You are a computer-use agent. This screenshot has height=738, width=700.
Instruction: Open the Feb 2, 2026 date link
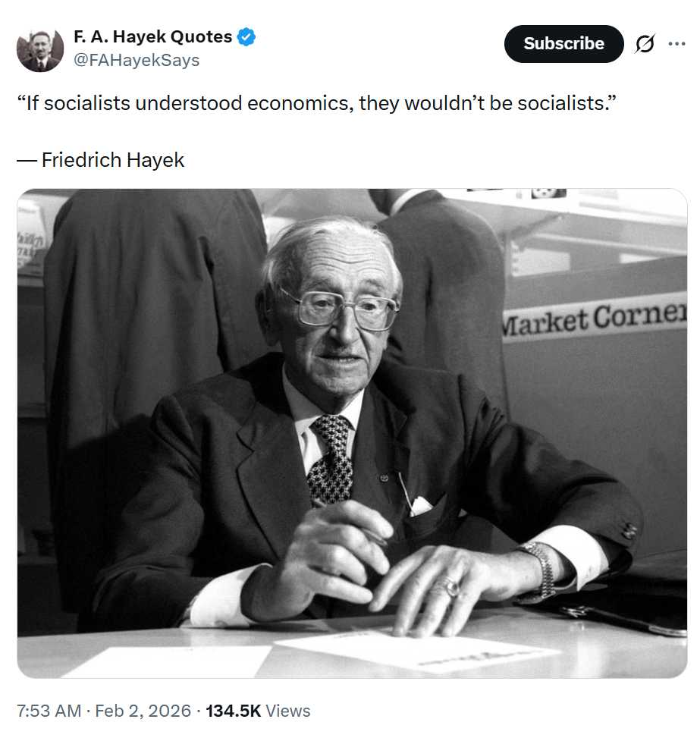(143, 711)
